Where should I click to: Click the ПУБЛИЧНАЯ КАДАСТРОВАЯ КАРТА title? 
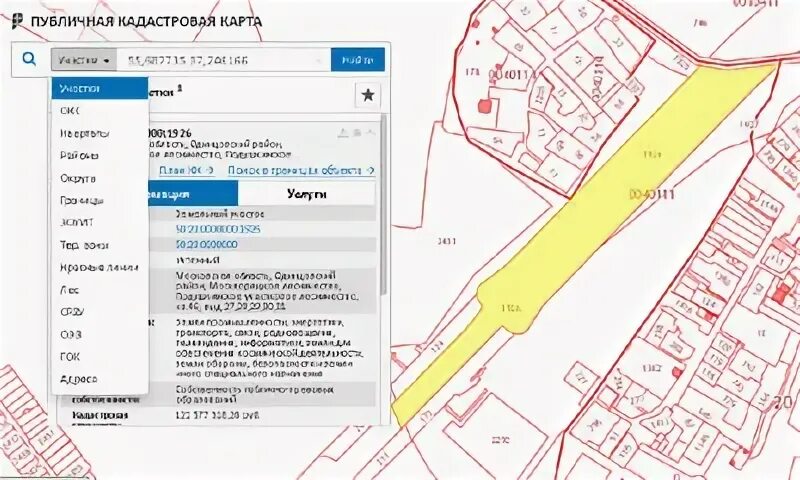click(x=146, y=21)
